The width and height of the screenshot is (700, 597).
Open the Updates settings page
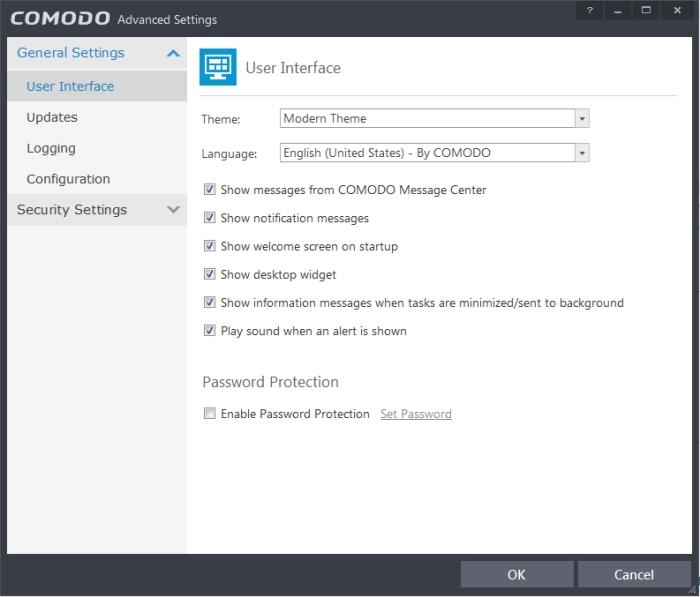coord(97,117)
